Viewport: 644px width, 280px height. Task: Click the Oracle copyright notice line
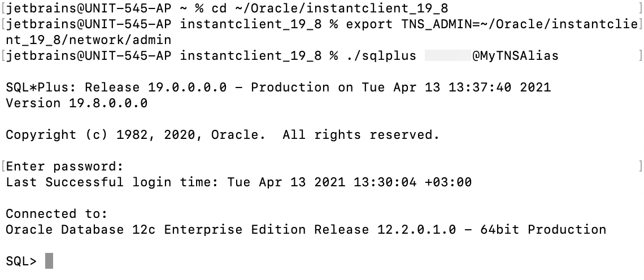pyautogui.click(x=222, y=135)
